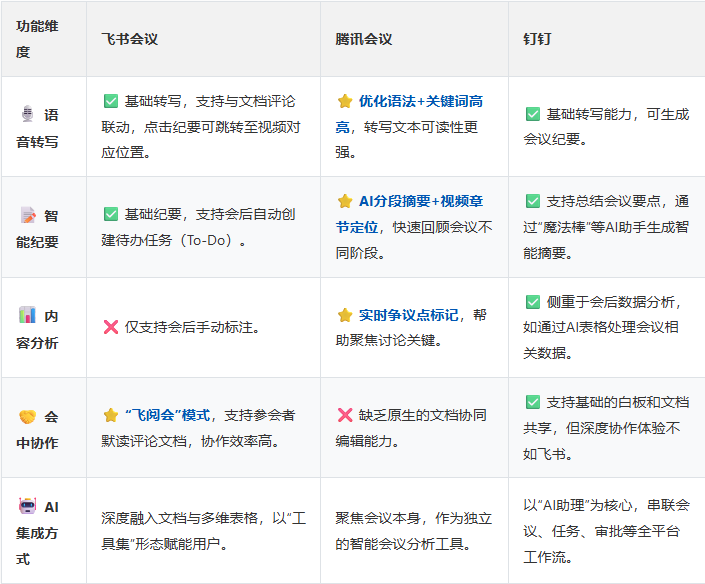The height and width of the screenshot is (584, 705).
Task: Click green check icon before 基础纪要
Action: pyautogui.click(x=111, y=214)
